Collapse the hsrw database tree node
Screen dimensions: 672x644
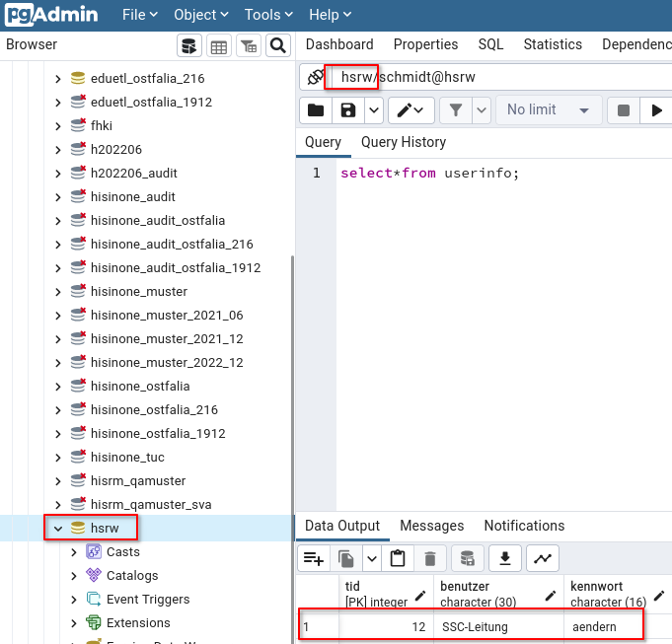58,529
